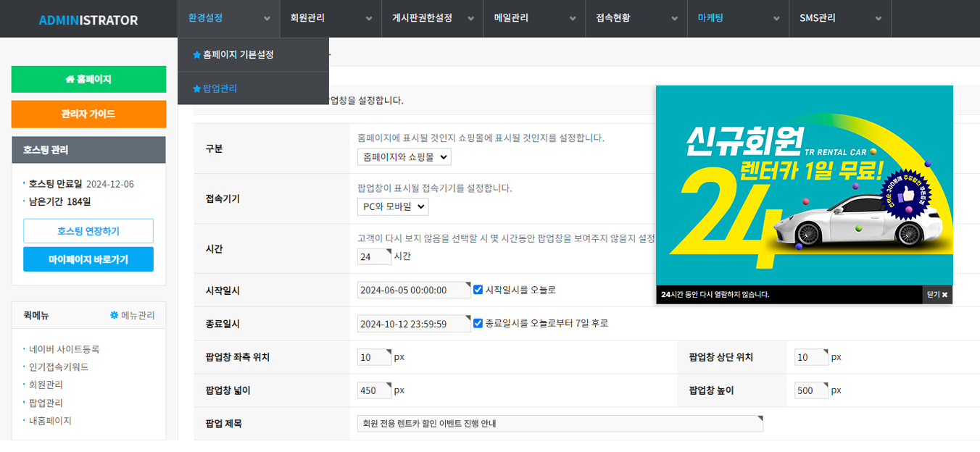Open 팝업관리 in the quick menu list
The image size is (980, 452).
tap(46, 403)
